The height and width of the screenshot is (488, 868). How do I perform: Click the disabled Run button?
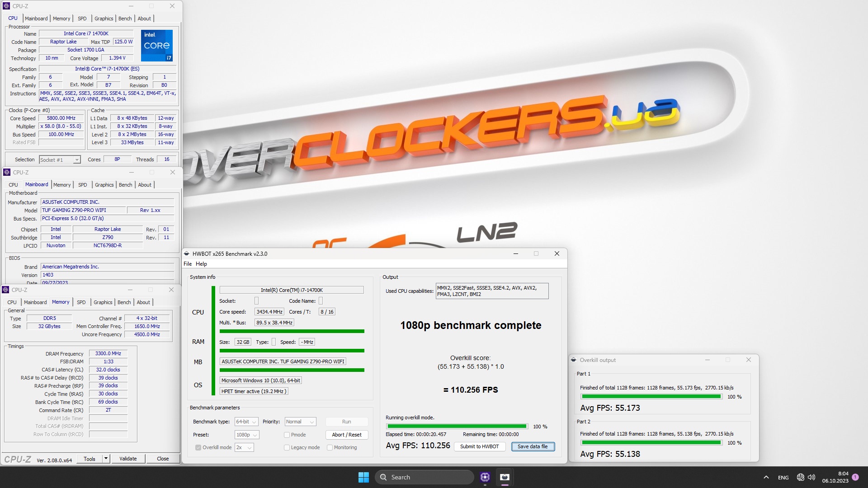tap(347, 422)
